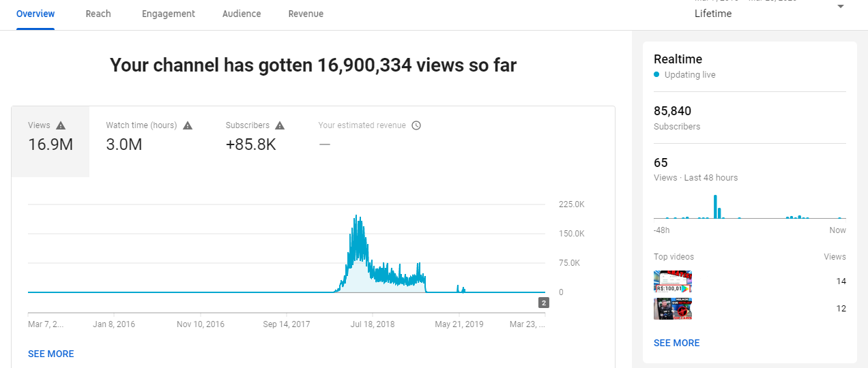Click the 65 views last 48 hours value
Image resolution: width=868 pixels, height=368 pixels.
click(661, 163)
